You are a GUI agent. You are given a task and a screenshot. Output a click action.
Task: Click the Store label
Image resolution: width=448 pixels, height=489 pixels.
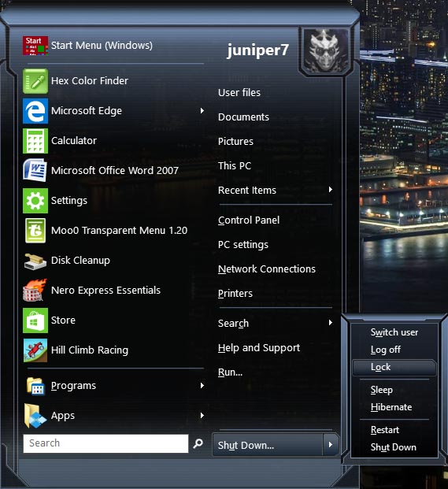pyautogui.click(x=63, y=320)
